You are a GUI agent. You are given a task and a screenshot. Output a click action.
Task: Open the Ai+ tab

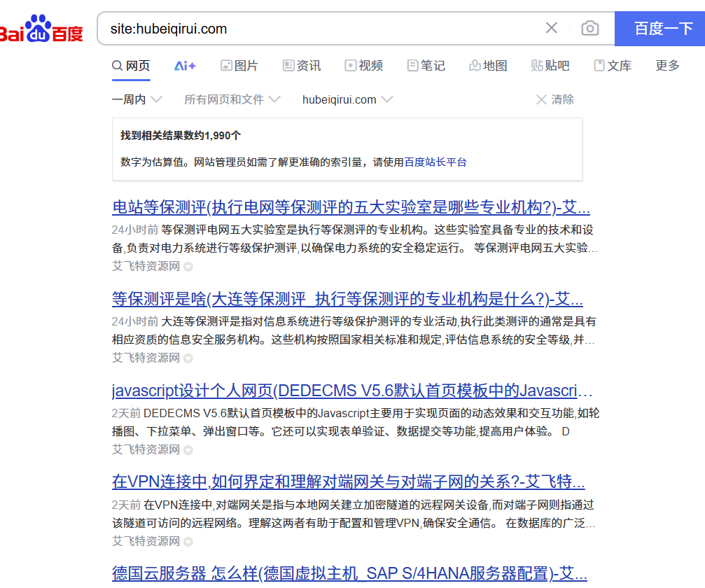185,66
